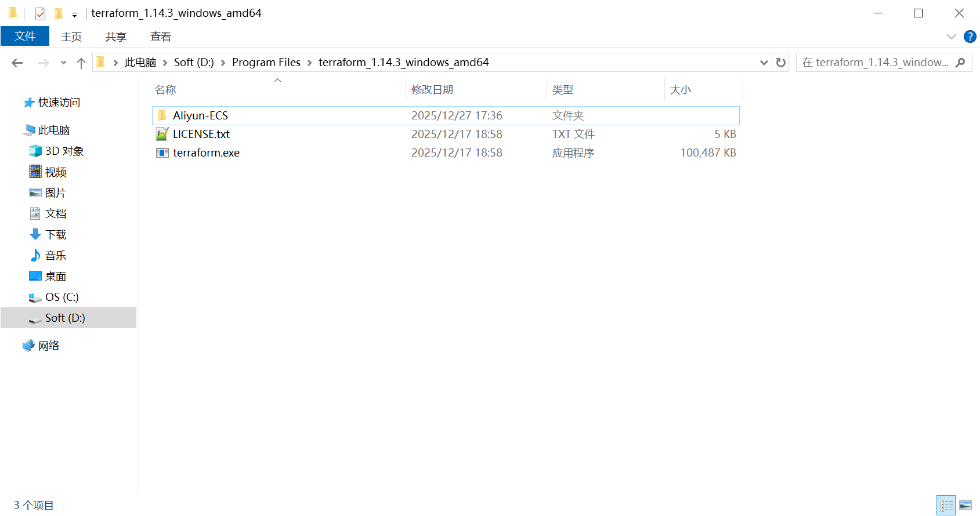
Task: Select OS (C:) drive in sidebar
Action: coord(62,297)
